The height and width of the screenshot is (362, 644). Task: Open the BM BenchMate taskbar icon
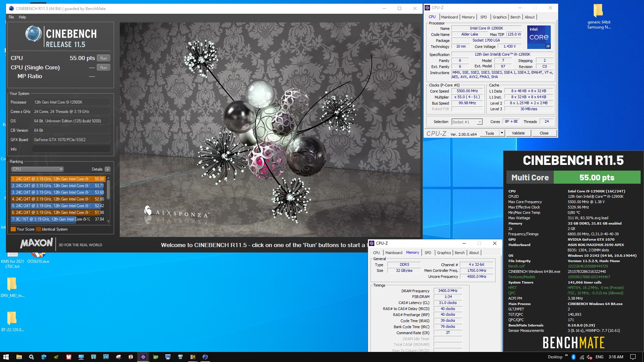(193, 357)
